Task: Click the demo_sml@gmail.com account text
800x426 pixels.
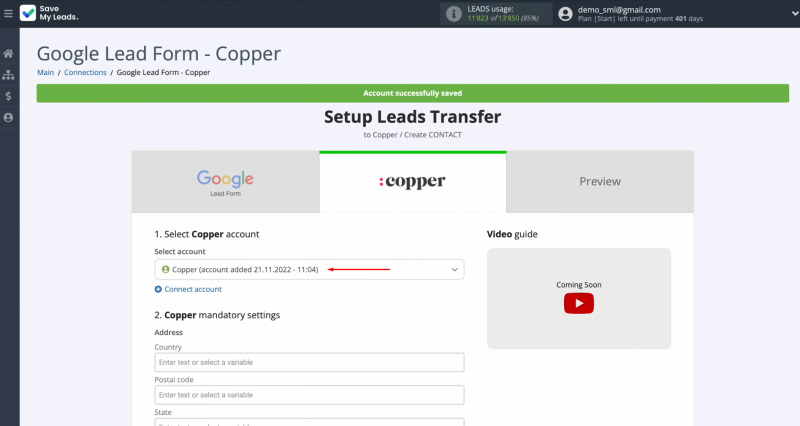Action: point(619,10)
